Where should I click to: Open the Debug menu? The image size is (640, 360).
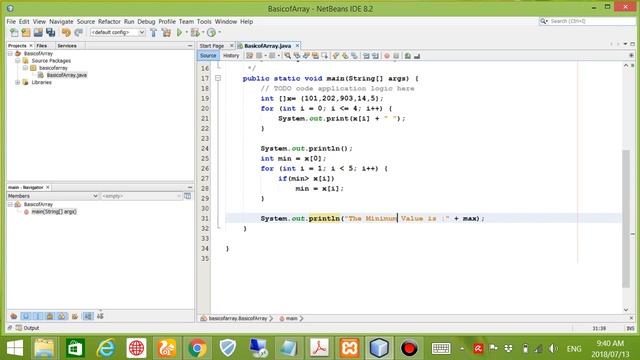[x=146, y=21]
